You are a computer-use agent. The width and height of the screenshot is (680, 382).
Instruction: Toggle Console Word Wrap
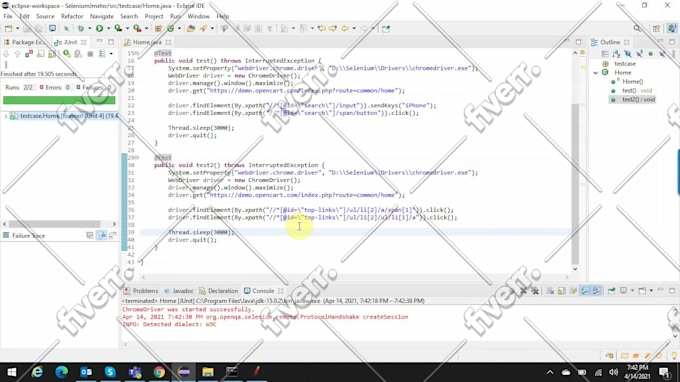(x=573, y=291)
